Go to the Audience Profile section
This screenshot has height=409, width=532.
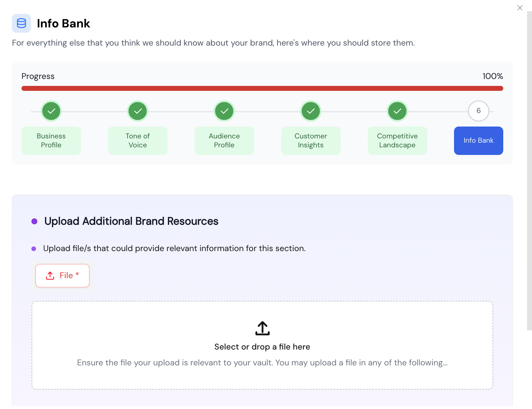(x=224, y=141)
